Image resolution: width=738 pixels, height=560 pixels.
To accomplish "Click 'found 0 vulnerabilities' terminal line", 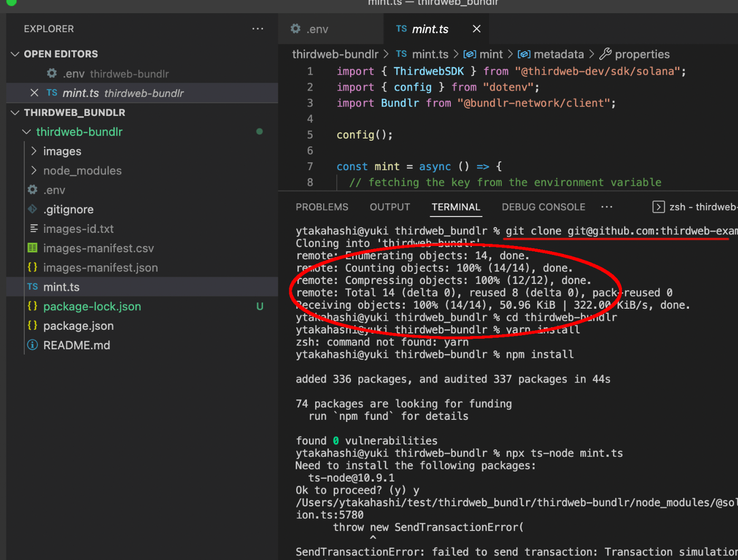I will coord(367,440).
